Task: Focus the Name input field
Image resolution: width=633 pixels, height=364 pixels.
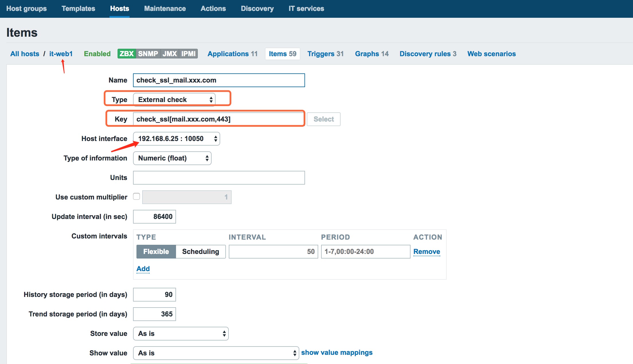Action: click(219, 80)
